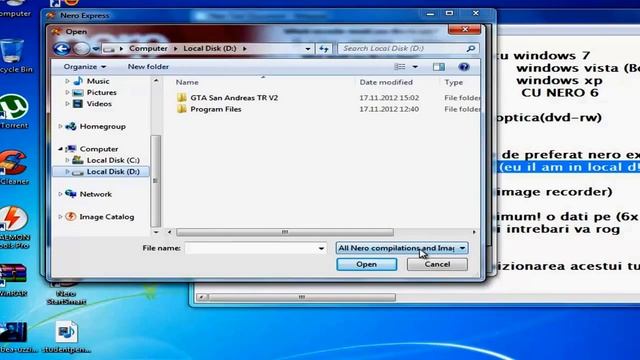This screenshot has width=640, height=360.
Task: Select Local Disk (D:) in the tree
Action: click(113, 172)
